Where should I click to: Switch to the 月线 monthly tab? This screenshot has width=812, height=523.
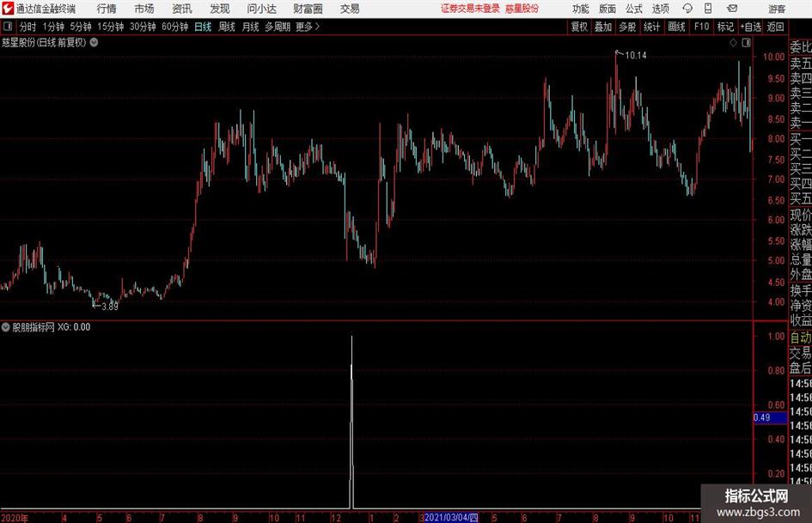click(x=250, y=27)
